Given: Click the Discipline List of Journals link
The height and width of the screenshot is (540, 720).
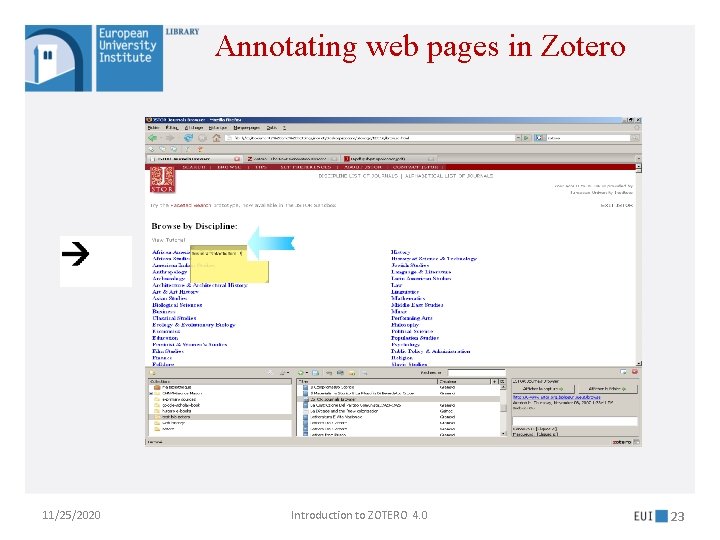Looking at the screenshot, I should (358, 176).
